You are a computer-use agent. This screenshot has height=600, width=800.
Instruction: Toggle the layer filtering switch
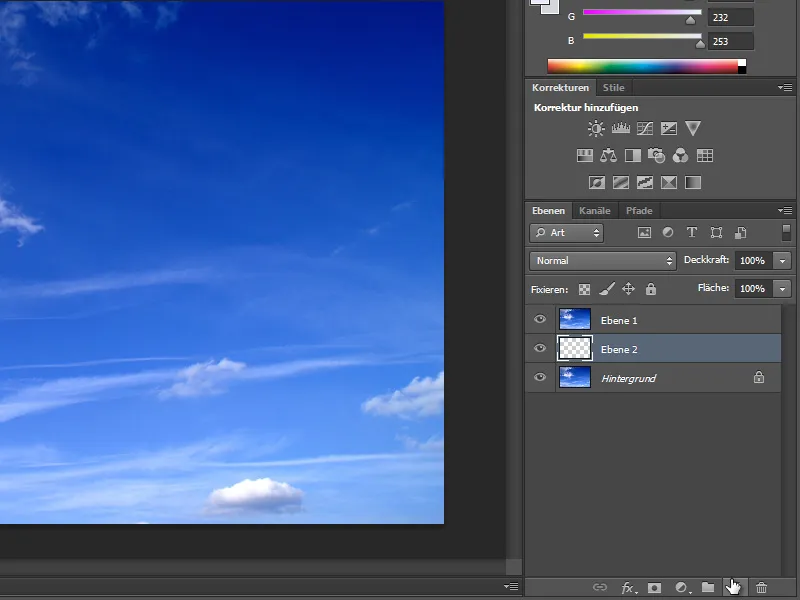point(786,232)
